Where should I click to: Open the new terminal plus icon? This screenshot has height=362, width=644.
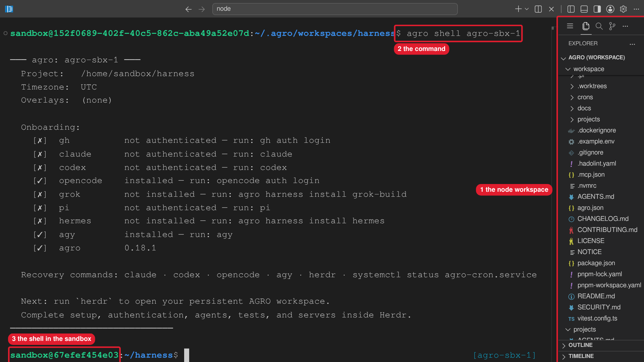[x=518, y=9]
